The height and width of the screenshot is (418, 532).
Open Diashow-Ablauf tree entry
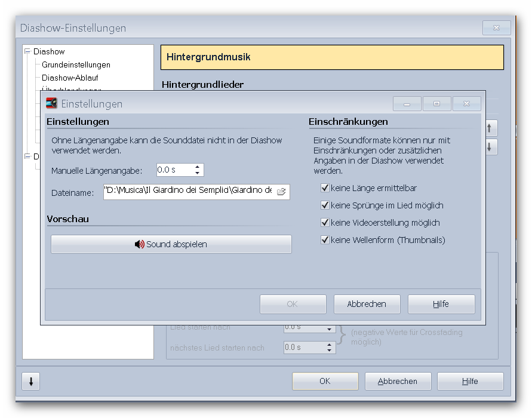pos(70,78)
